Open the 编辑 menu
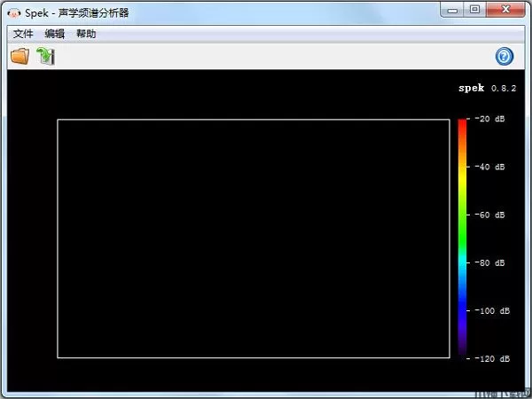The height and width of the screenshot is (399, 532). pyautogui.click(x=55, y=34)
